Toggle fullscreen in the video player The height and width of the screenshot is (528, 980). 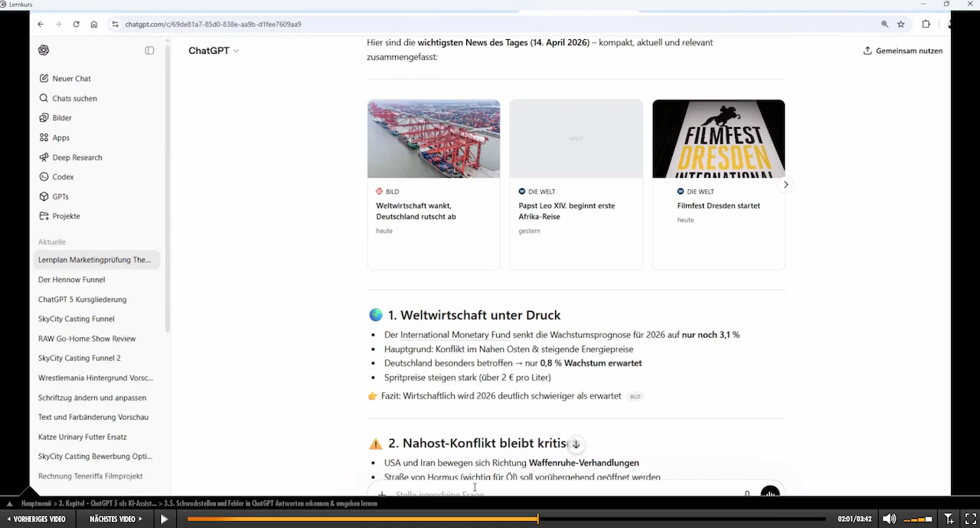click(970, 519)
